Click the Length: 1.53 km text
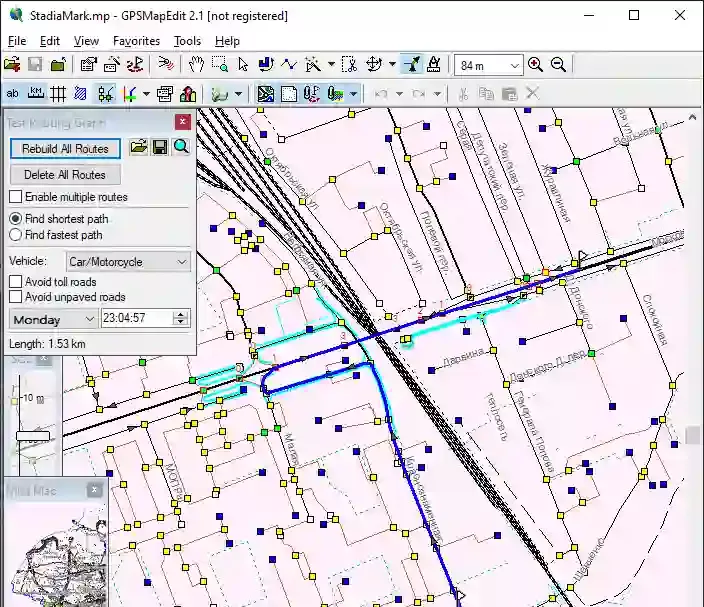 (47, 344)
